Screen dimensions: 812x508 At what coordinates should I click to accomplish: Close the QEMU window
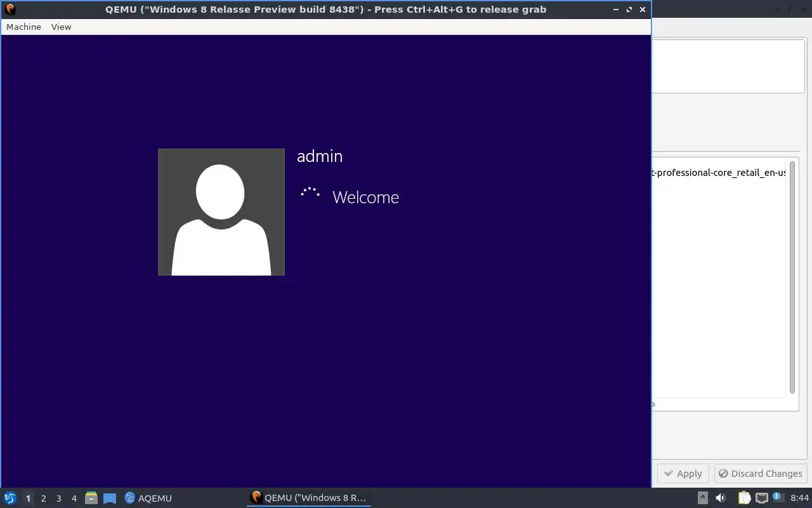click(x=643, y=10)
